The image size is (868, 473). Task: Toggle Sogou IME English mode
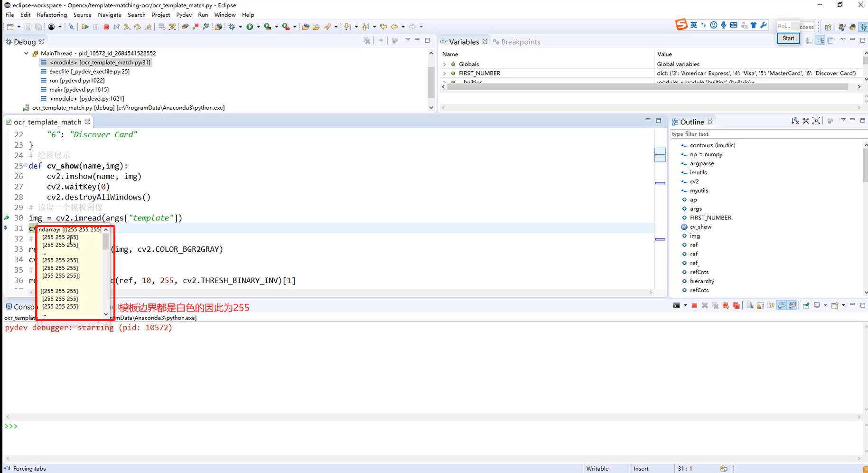pos(694,25)
